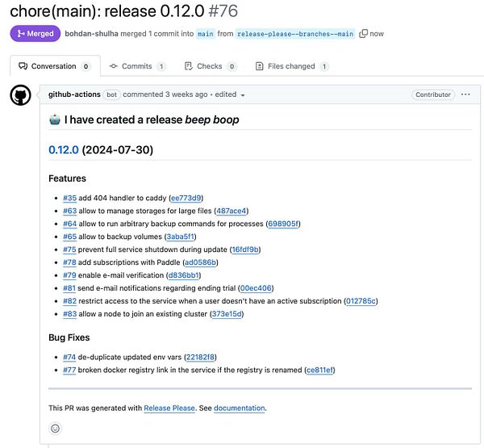The image size is (484, 448).
Task: Expand the edited history dropdown arrow
Action: pos(243,95)
